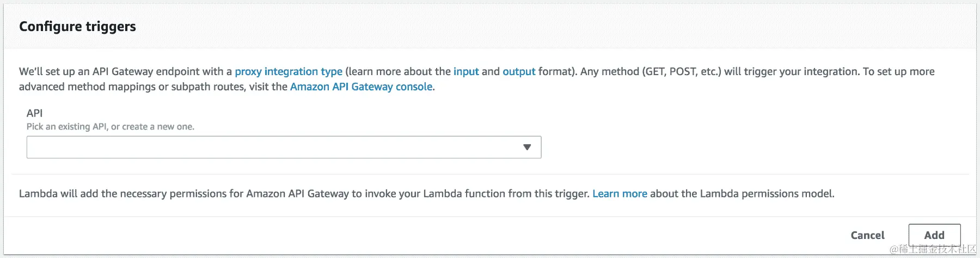This screenshot has width=980, height=258.
Task: Visit the Amazon API Gateway console link
Action: 361,87
